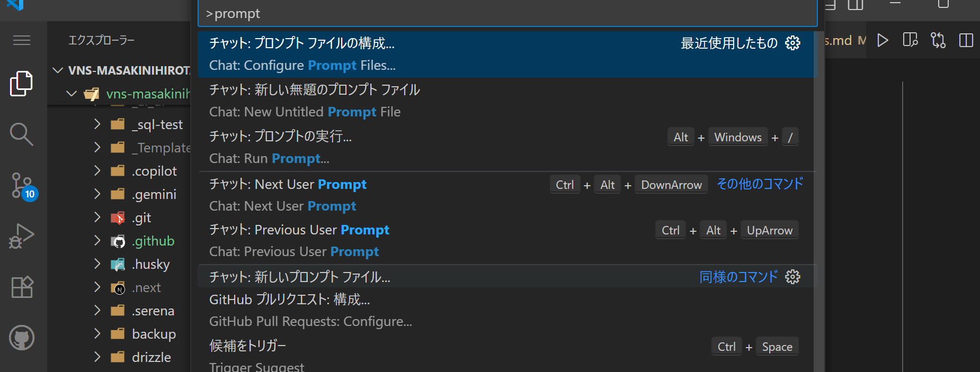Run the current file with the play button
The image size is (980, 372).
pyautogui.click(x=883, y=40)
